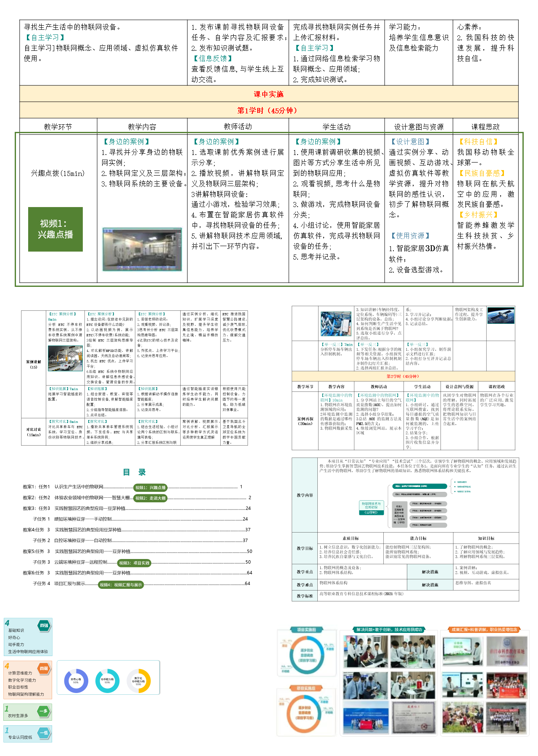Open the satellite photo thumbnail
This screenshot has height=756, width=538.
(501, 315)
